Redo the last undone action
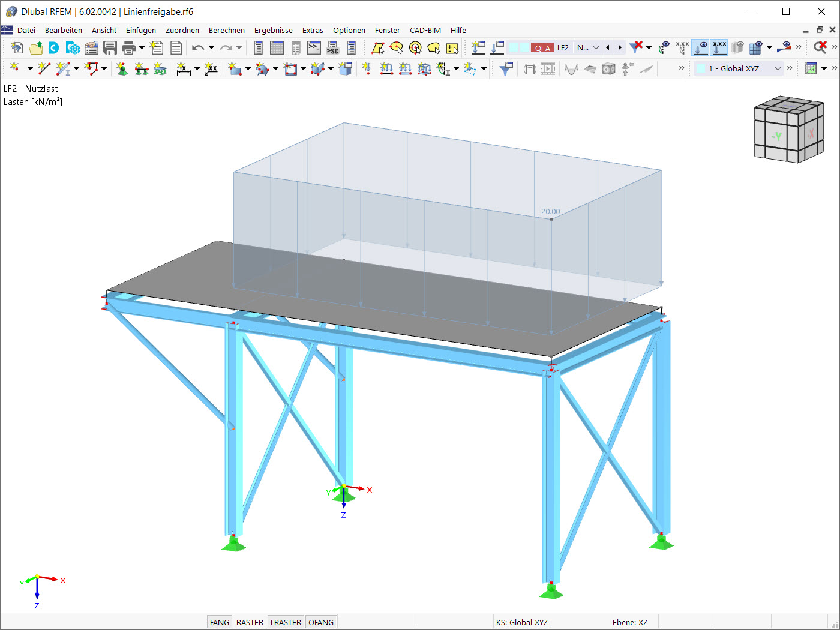Screen dimensions: 840x630 [226, 48]
